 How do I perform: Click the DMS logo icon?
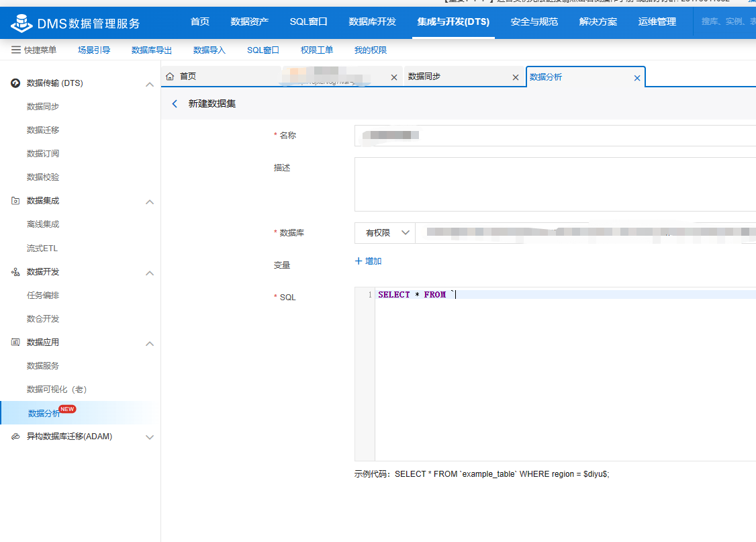coord(21,23)
